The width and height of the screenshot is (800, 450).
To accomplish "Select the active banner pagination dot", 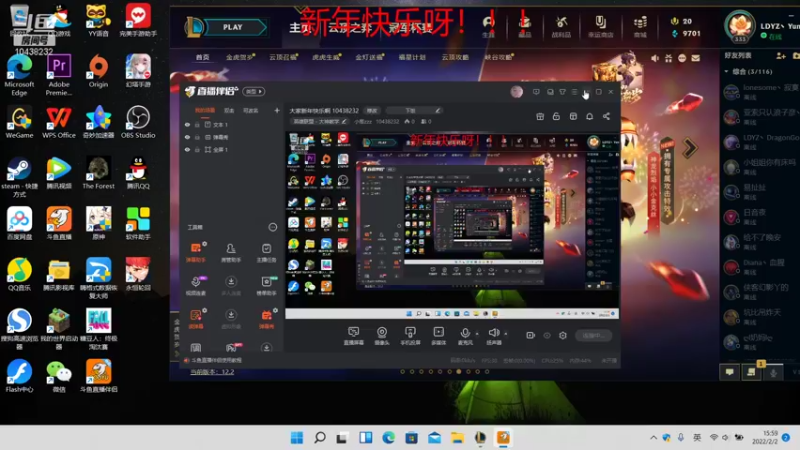I will 459,371.
